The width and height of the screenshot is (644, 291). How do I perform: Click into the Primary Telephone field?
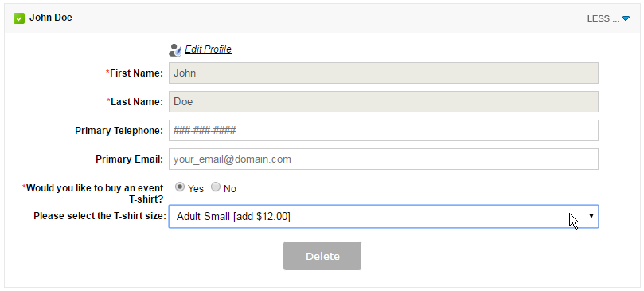(383, 131)
